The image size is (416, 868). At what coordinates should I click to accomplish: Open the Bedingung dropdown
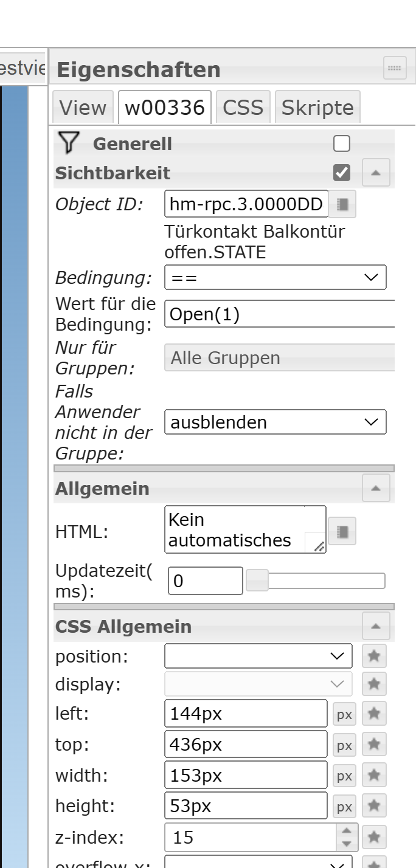(x=275, y=278)
